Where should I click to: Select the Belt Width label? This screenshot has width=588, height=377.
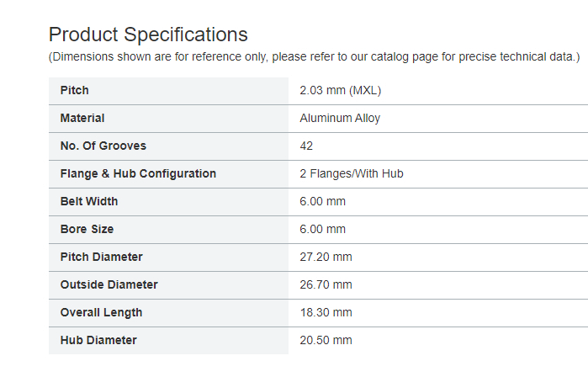(89, 201)
